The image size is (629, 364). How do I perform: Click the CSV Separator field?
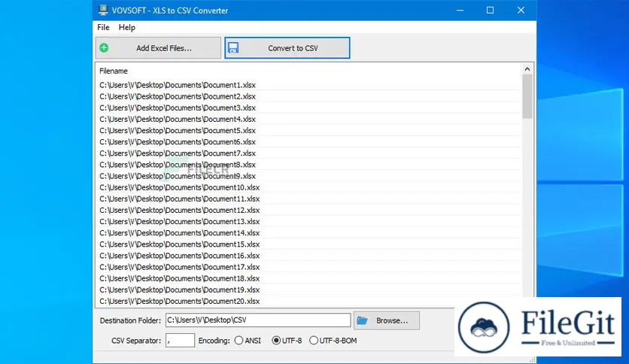click(180, 341)
